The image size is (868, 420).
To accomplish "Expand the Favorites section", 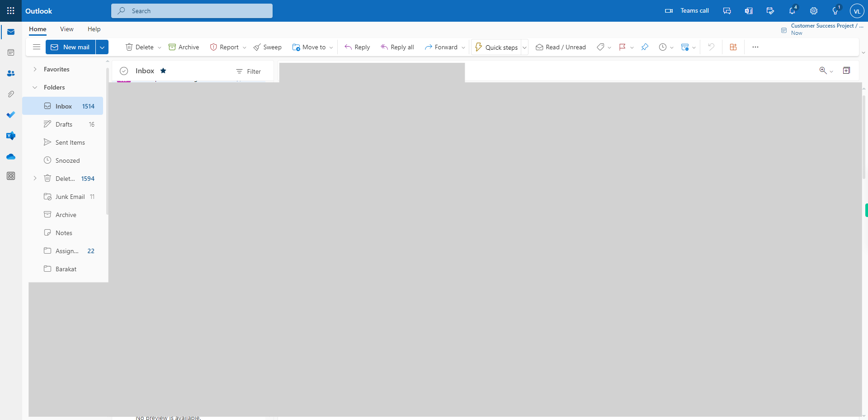I will click(x=35, y=69).
